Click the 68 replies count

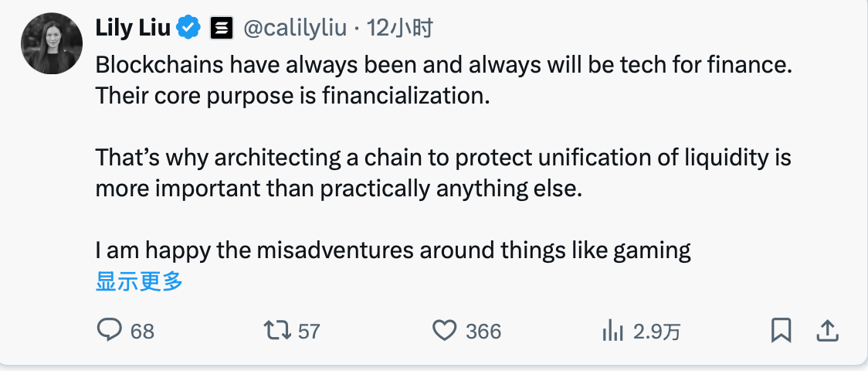point(142,332)
